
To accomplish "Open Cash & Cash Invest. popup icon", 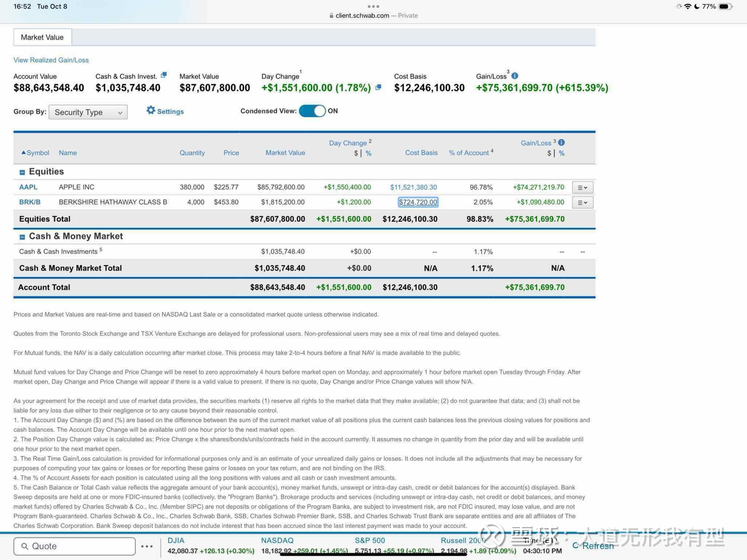I will [164, 75].
